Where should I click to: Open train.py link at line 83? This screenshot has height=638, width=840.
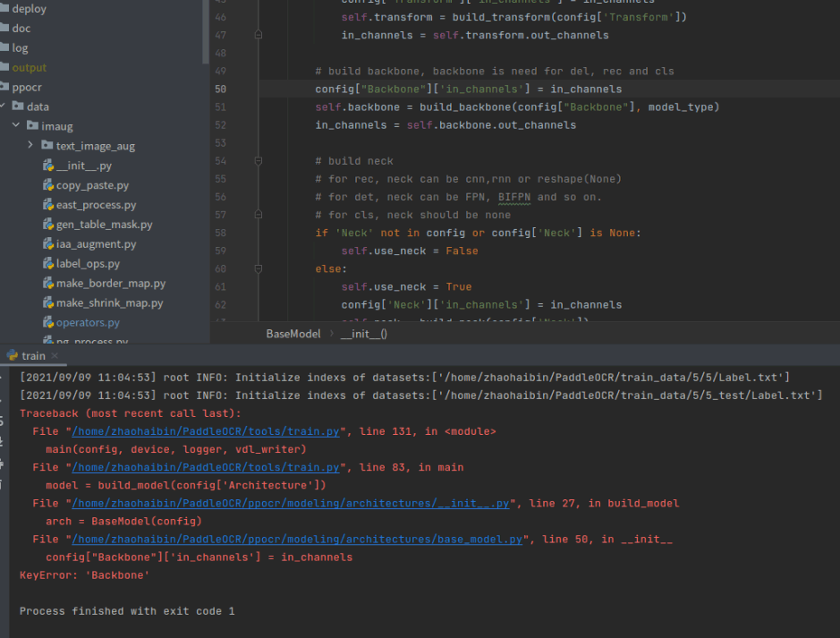206,467
